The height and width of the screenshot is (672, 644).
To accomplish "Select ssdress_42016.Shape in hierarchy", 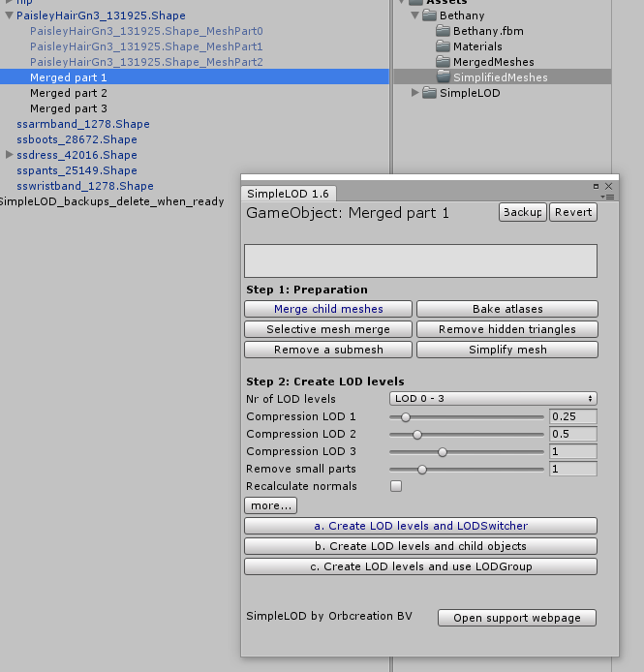I will (x=77, y=155).
